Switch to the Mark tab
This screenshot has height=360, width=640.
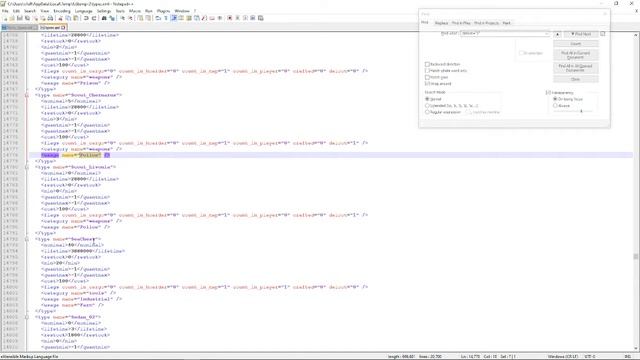click(507, 23)
